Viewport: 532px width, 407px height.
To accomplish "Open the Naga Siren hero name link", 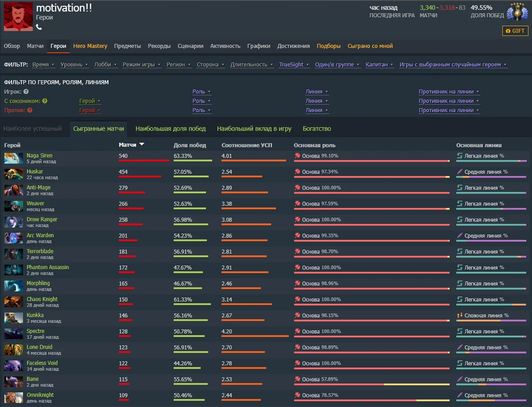I will pos(39,156).
